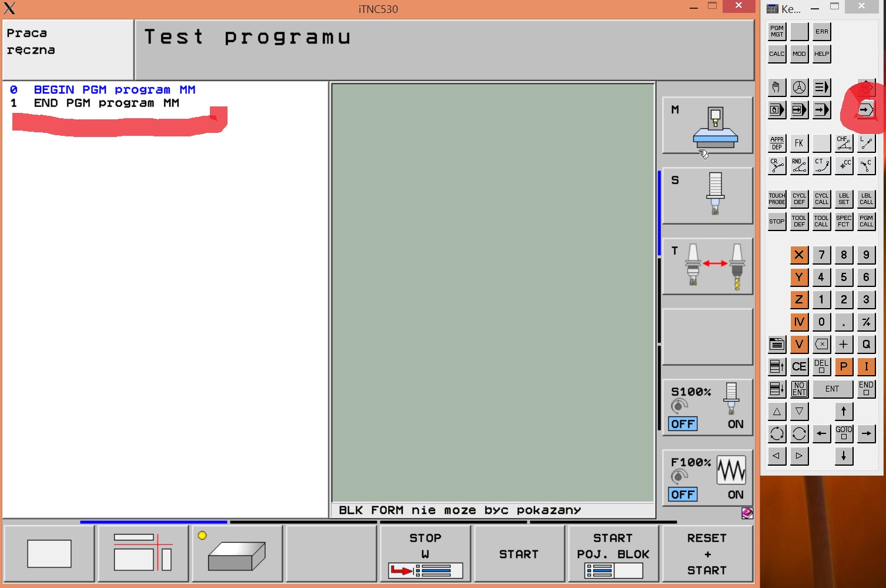Image resolution: width=886 pixels, height=588 pixels.
Task: Set S100% spindle override to OFF
Action: tap(683, 424)
